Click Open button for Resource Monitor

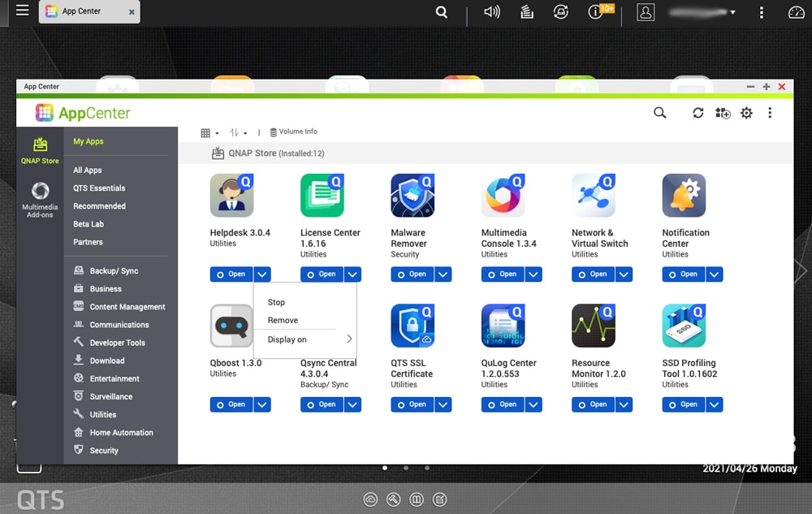593,404
